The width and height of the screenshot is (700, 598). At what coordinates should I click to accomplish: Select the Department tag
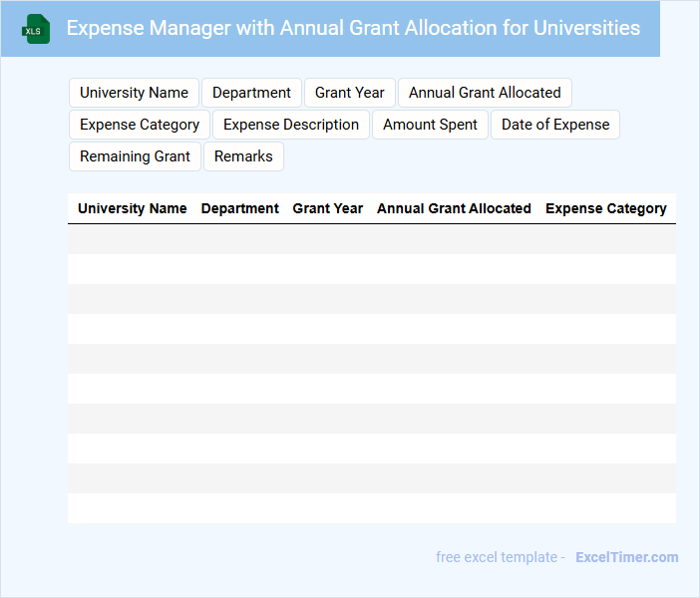251,93
